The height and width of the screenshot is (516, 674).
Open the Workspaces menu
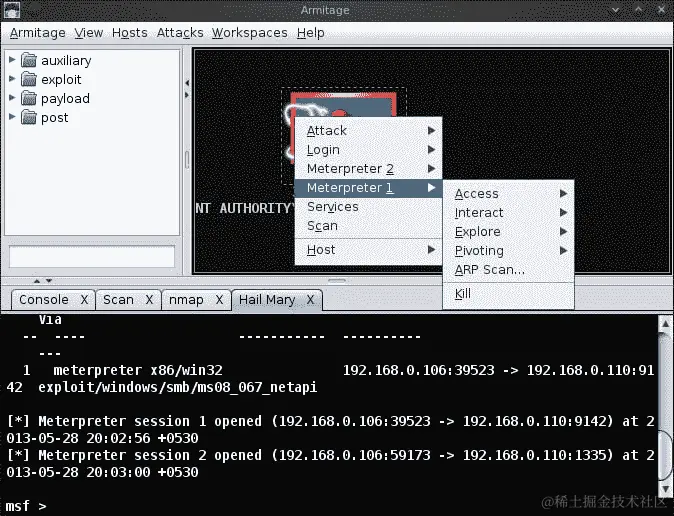[x=249, y=33]
